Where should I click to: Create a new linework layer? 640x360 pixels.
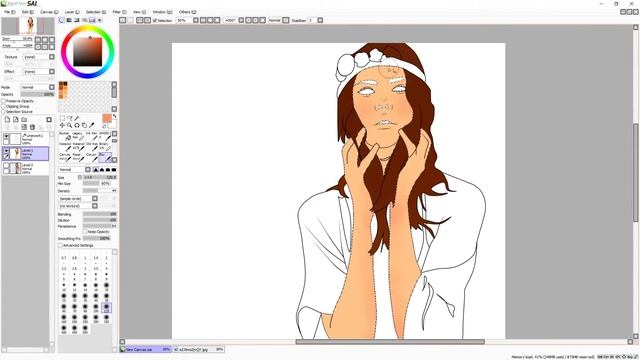point(16,119)
